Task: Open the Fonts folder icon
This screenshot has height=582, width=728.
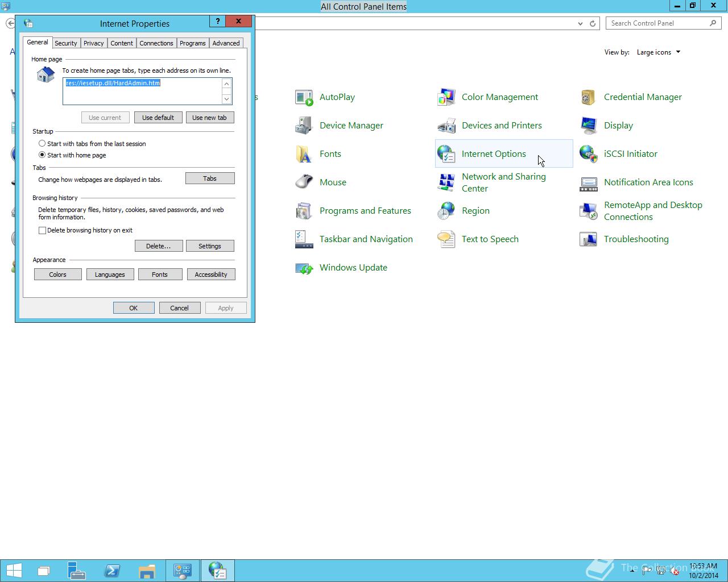Action: point(304,154)
